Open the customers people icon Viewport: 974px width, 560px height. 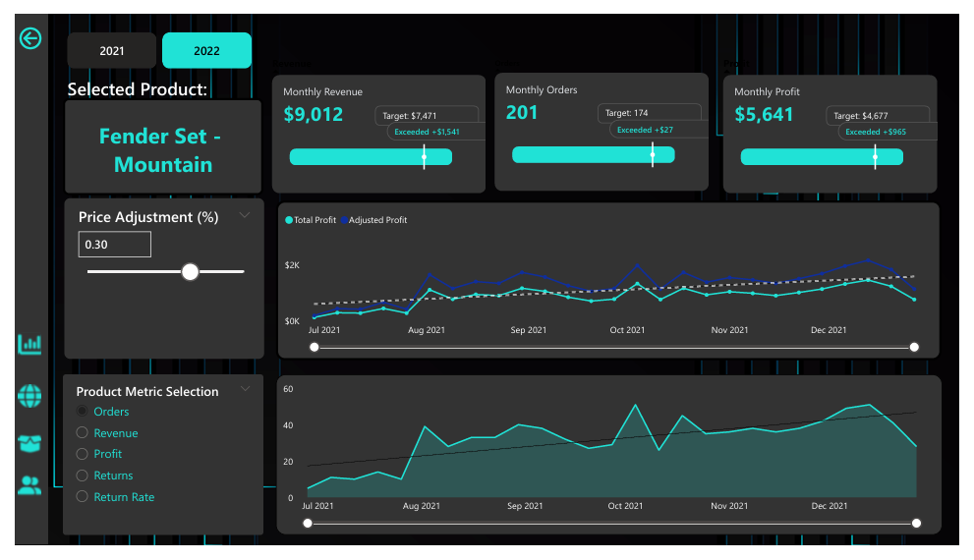click(x=30, y=484)
